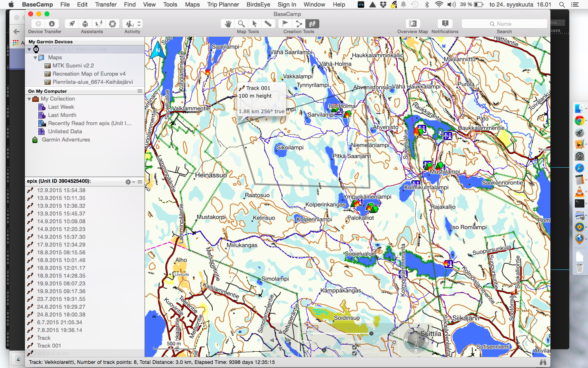Image resolution: width=588 pixels, height=368 pixels.
Task: Pan map right with the overlay arrow
Action: pos(289,340)
